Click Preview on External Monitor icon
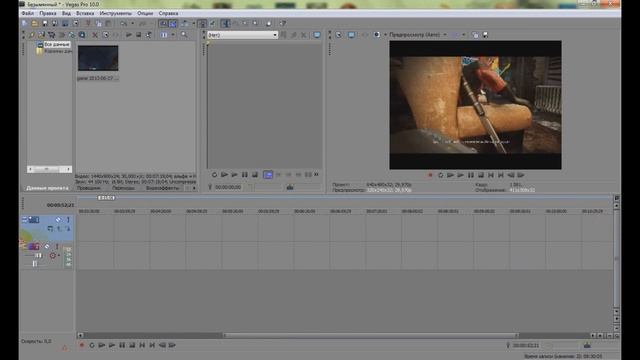The height and width of the screenshot is (360, 640). 351,35
